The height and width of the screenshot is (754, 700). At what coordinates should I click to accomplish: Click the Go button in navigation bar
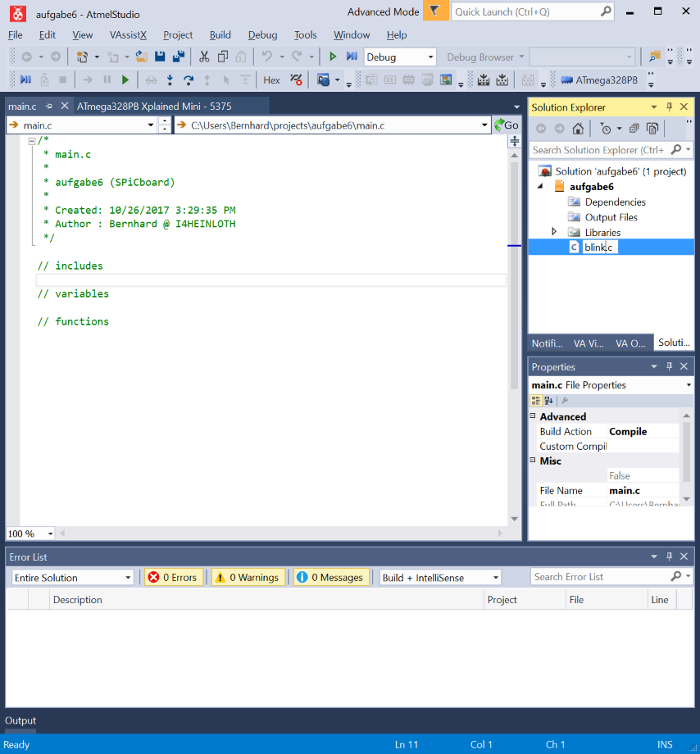(507, 125)
